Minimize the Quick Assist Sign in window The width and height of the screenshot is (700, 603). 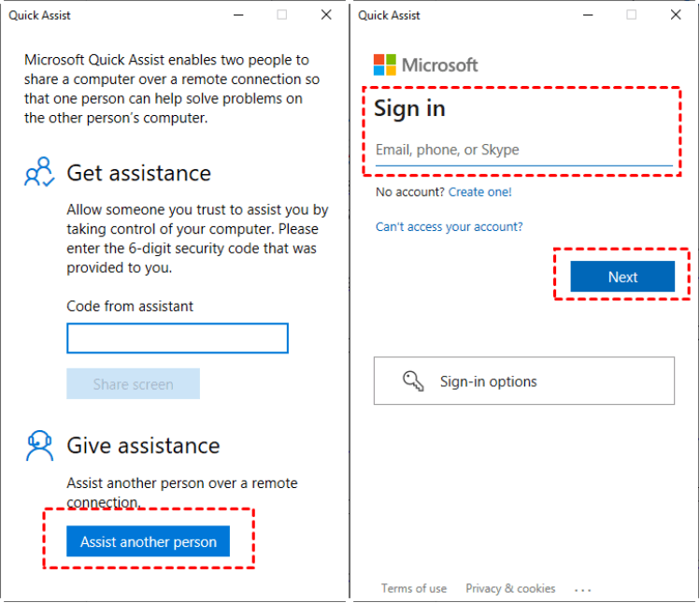pyautogui.click(x=588, y=15)
